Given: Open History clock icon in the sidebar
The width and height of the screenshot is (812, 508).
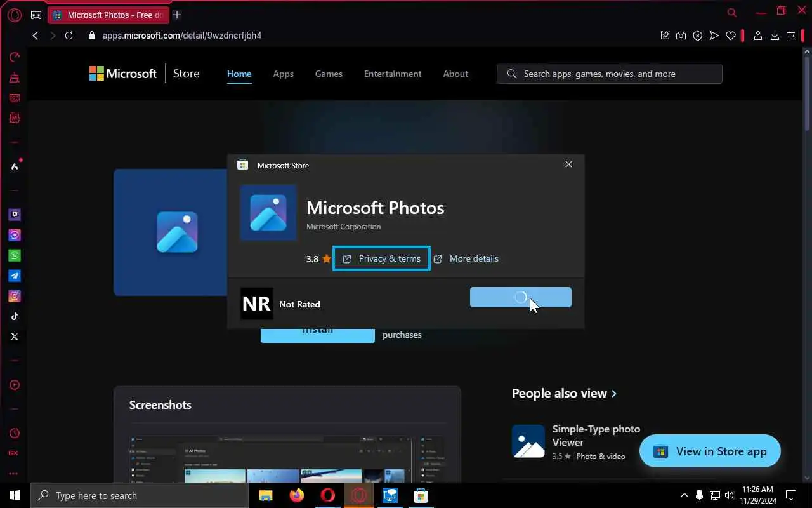Looking at the screenshot, I should point(14,433).
